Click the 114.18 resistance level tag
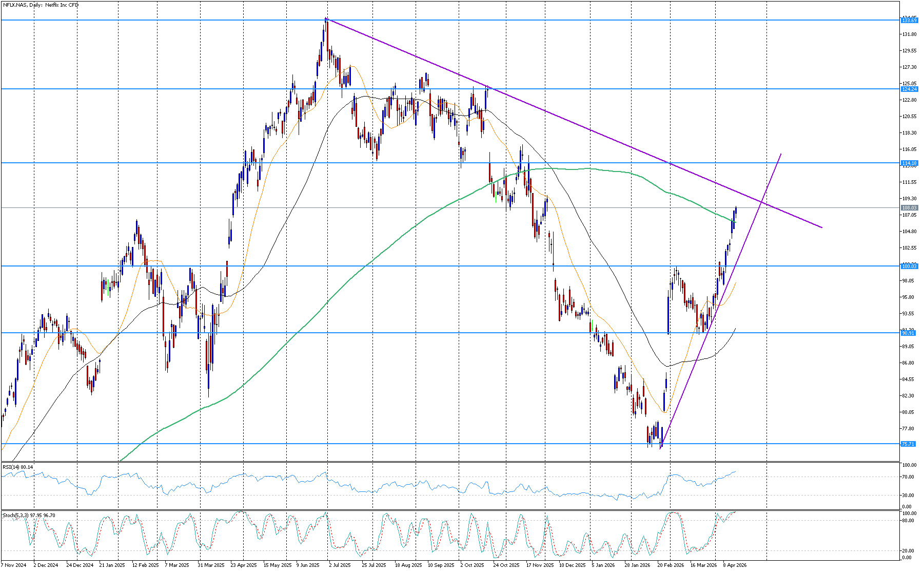 point(909,163)
